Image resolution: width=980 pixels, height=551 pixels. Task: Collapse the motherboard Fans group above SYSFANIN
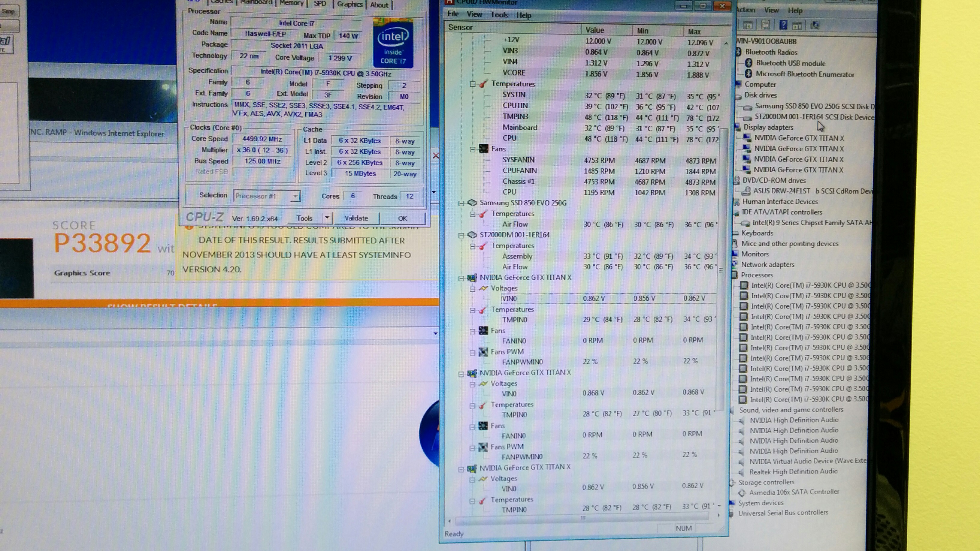coord(473,149)
